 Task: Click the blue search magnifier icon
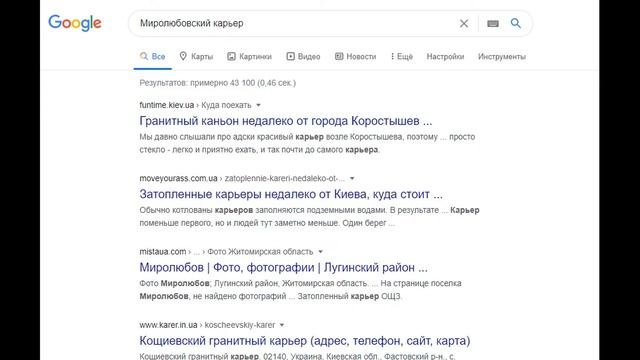(516, 23)
